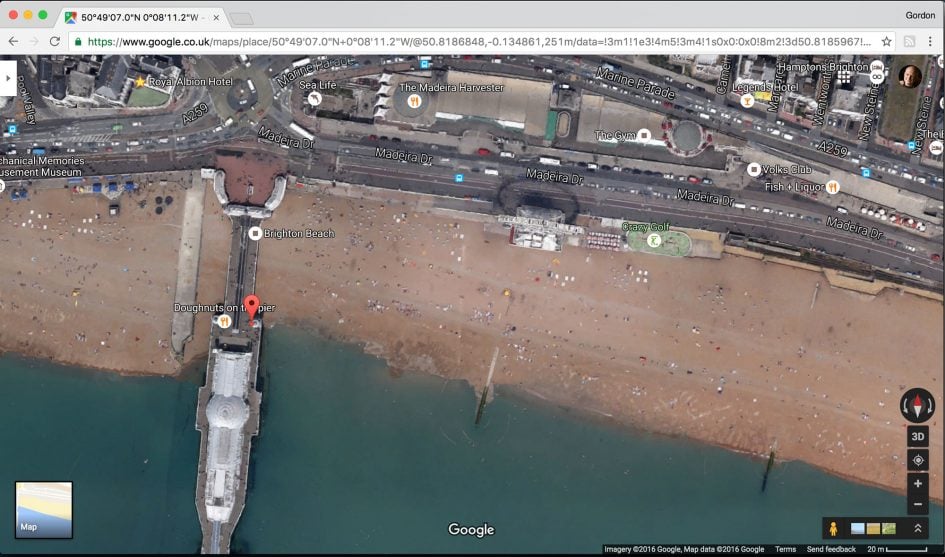This screenshot has width=945, height=557.
Task: Click the address bar URL field
Action: point(479,42)
